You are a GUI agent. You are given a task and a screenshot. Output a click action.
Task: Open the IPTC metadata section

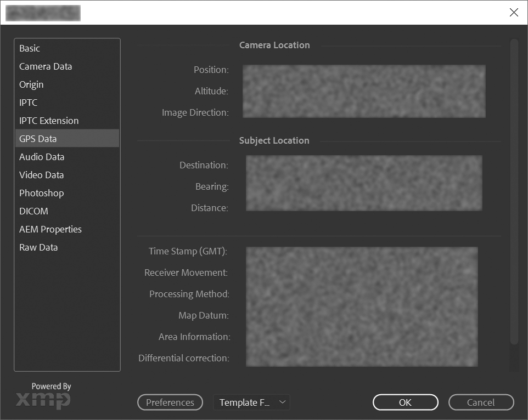tap(29, 103)
